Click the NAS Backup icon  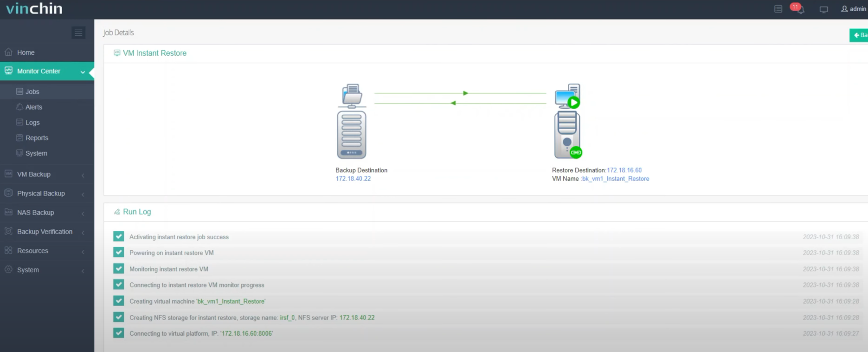8,212
